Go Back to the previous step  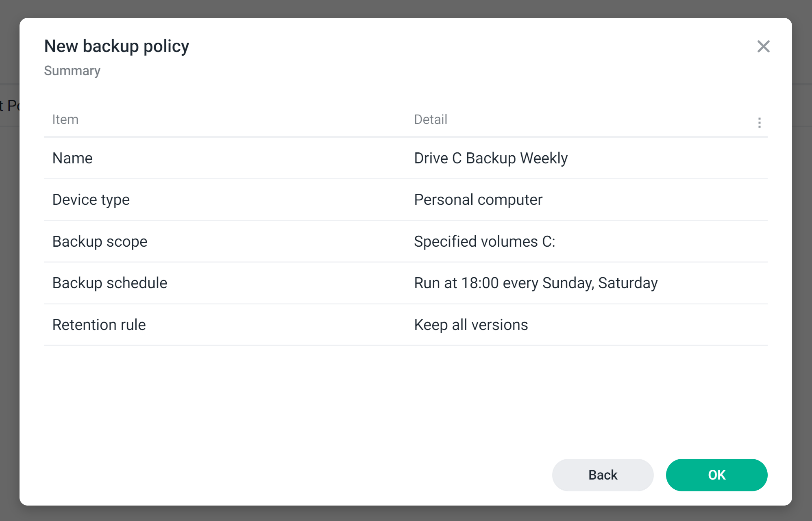pyautogui.click(x=602, y=475)
